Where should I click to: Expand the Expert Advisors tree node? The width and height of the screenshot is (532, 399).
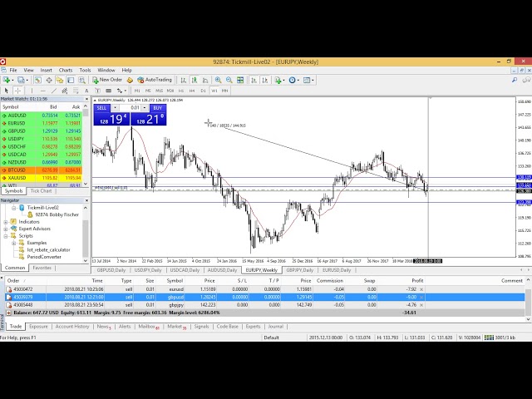click(5, 229)
